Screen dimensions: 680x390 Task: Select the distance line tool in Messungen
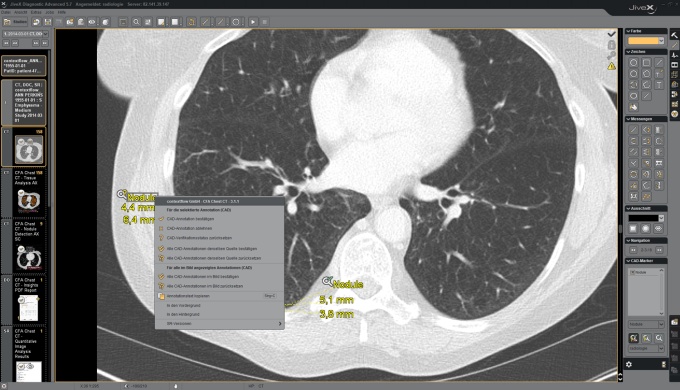634,130
